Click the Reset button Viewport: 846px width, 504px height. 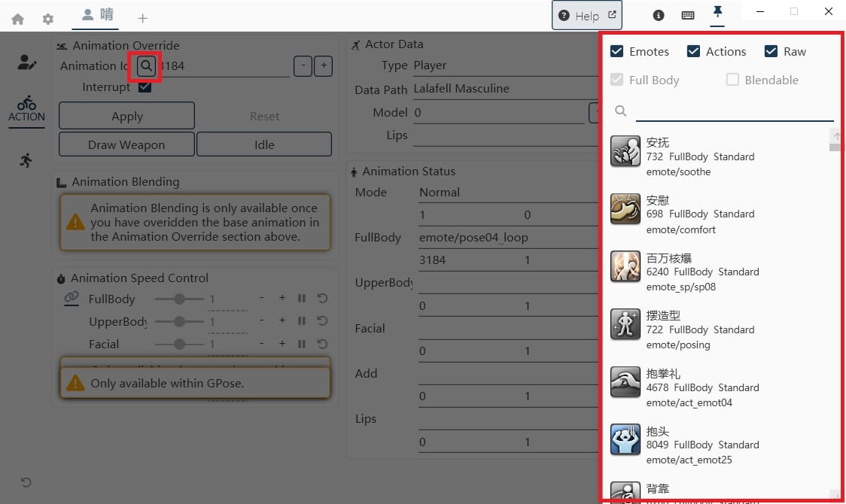264,116
